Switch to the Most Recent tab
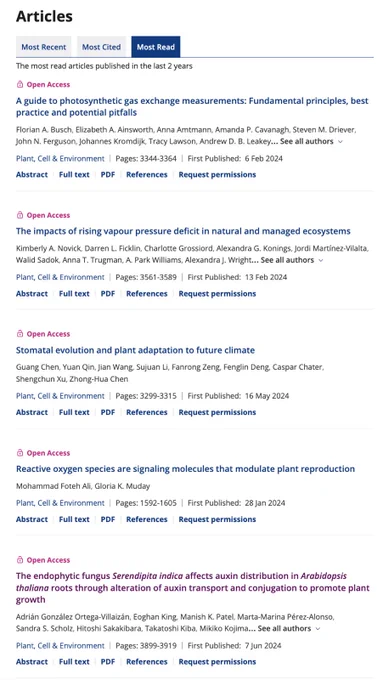The image size is (383, 680). pyautogui.click(x=44, y=47)
